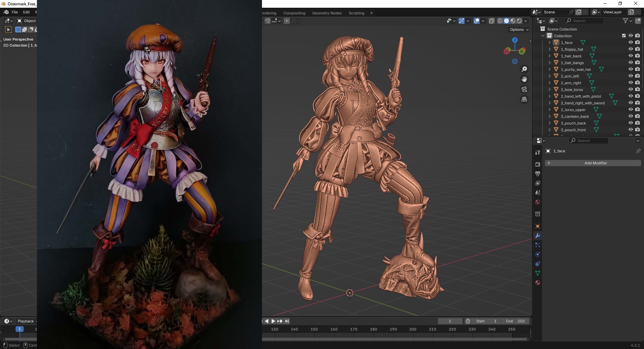Hide the 1_floppy_hat object in viewport
This screenshot has width=644, height=349.
point(631,49)
